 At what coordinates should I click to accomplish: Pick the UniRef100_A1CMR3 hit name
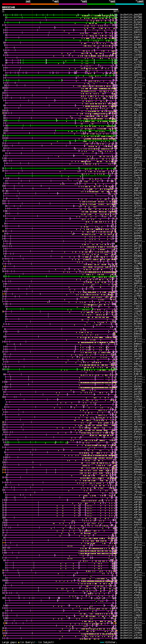coord(131,422)
